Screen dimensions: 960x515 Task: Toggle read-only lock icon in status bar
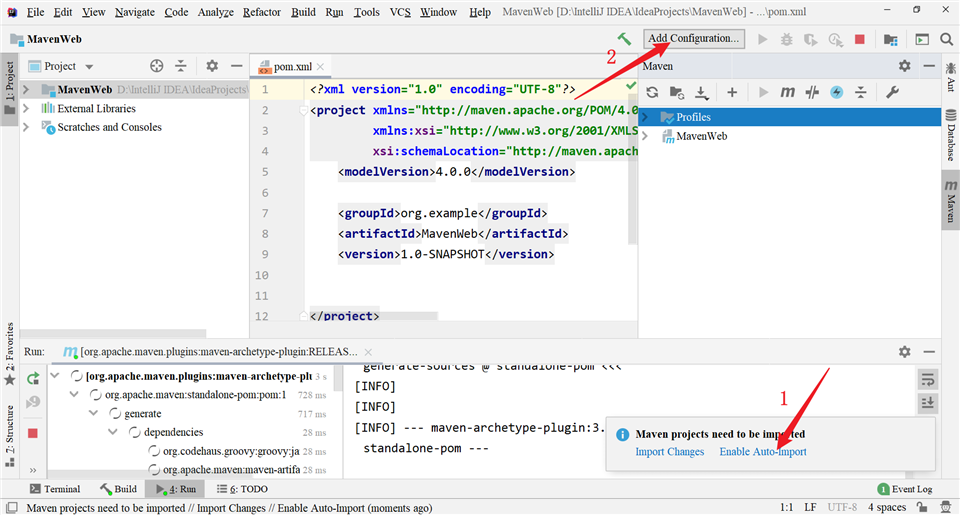click(x=922, y=508)
